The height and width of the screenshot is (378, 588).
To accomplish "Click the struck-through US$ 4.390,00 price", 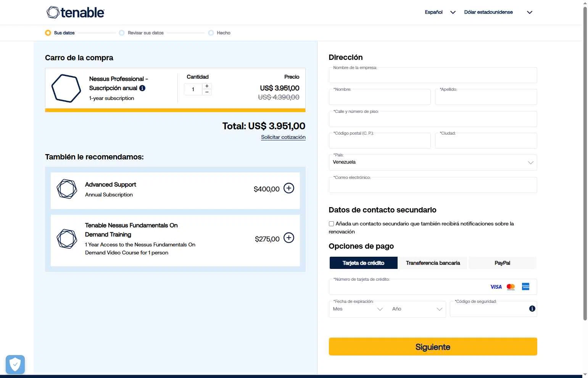I will [279, 97].
